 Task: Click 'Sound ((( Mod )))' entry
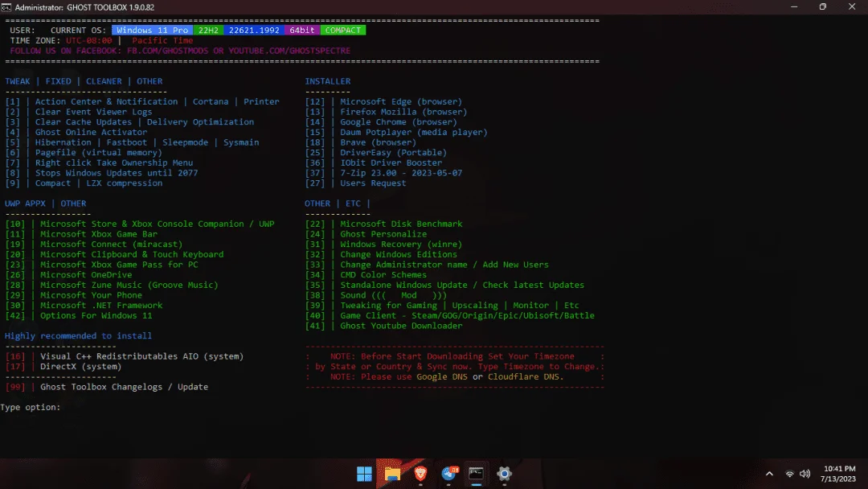(376, 295)
